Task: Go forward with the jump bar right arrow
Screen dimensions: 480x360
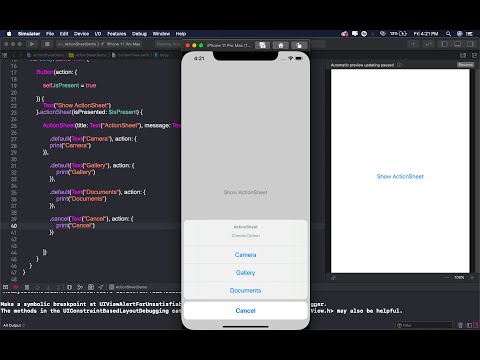Action: click(21, 55)
